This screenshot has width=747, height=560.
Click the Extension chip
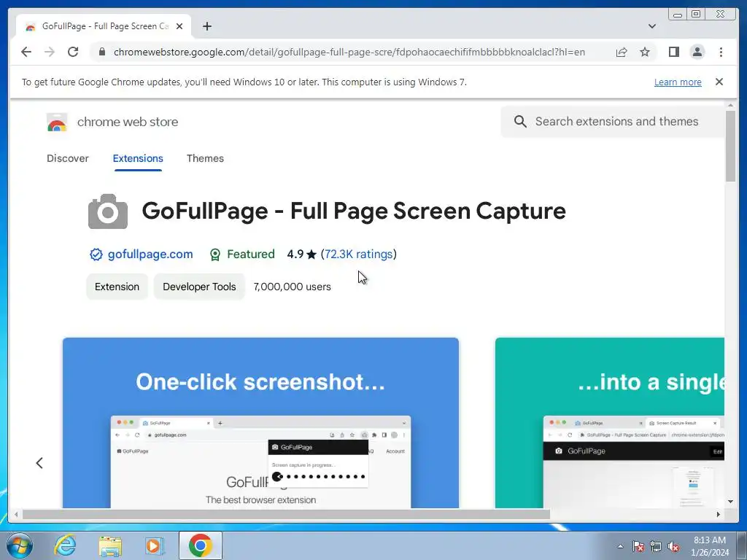click(x=117, y=287)
